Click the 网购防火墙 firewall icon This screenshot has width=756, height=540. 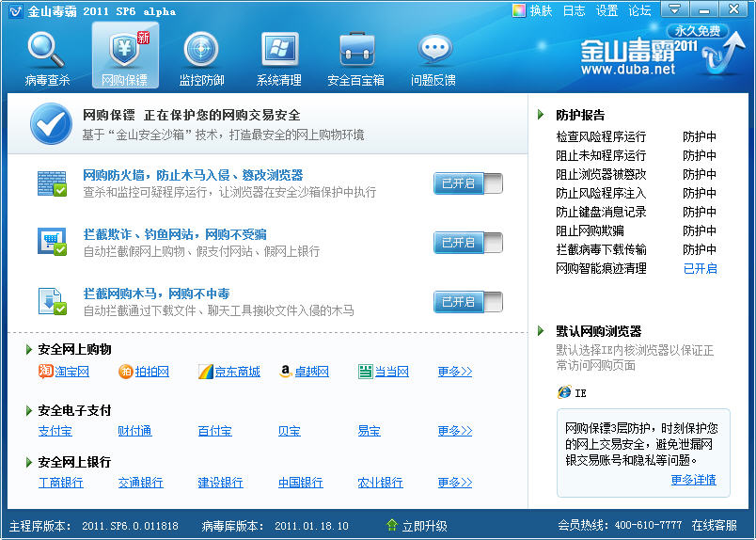tap(52, 183)
